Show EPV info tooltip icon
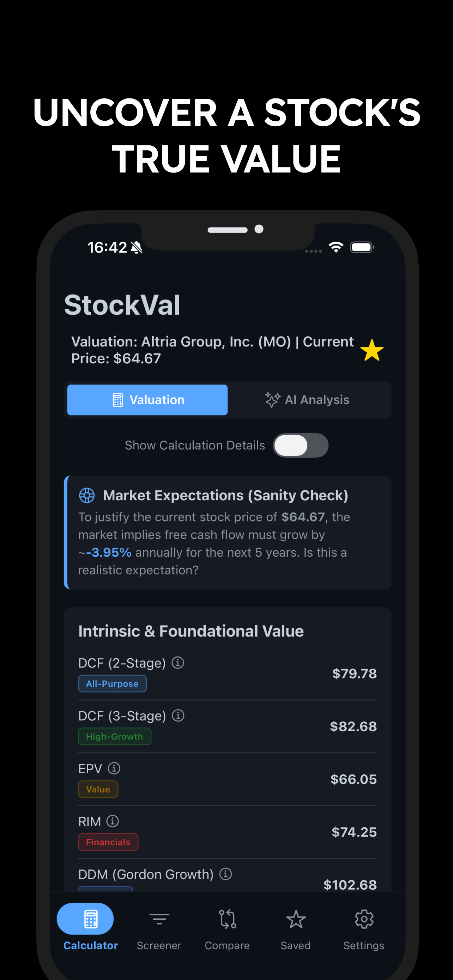 click(114, 768)
